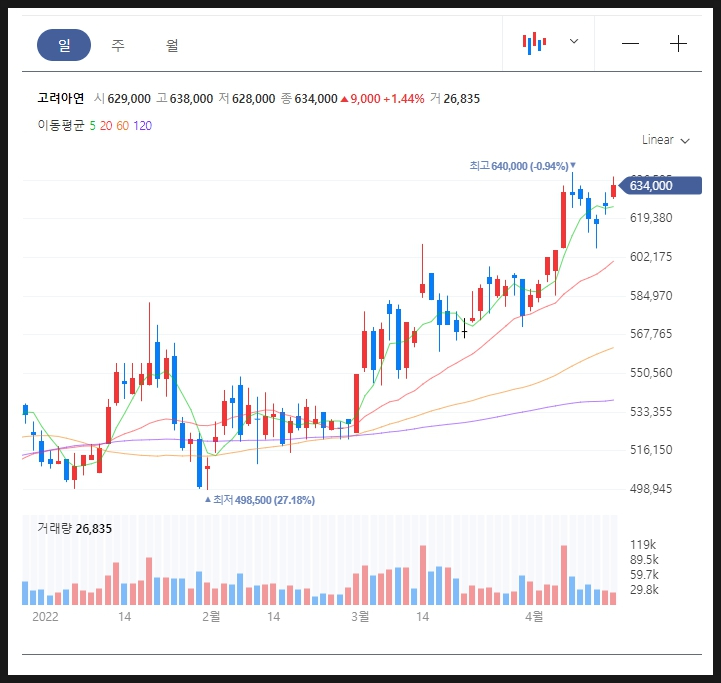Click the 2월 date axis label
The height and width of the screenshot is (683, 721).
(211, 616)
